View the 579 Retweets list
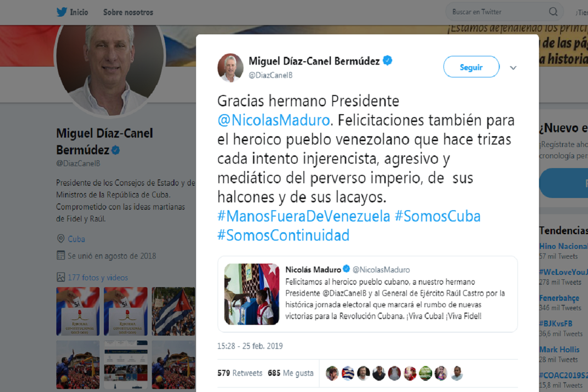588x392 pixels. click(x=240, y=373)
